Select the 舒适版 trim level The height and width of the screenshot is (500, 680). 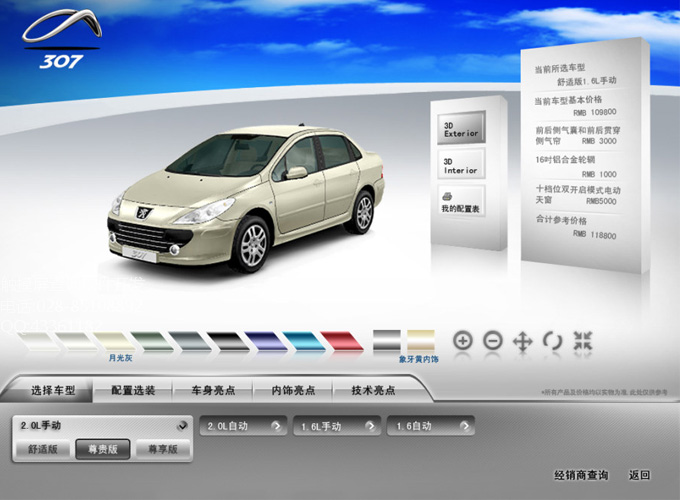[x=42, y=449]
